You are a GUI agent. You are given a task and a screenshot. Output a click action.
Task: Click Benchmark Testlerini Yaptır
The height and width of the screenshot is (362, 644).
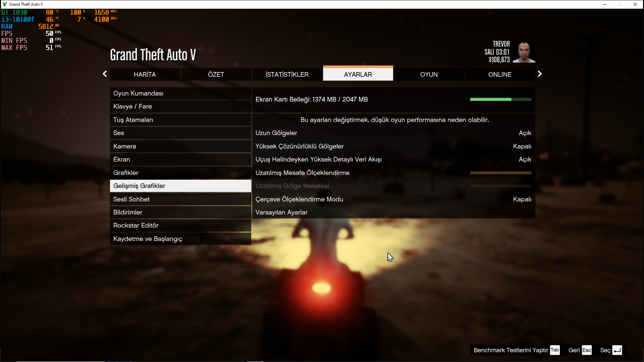pos(511,350)
